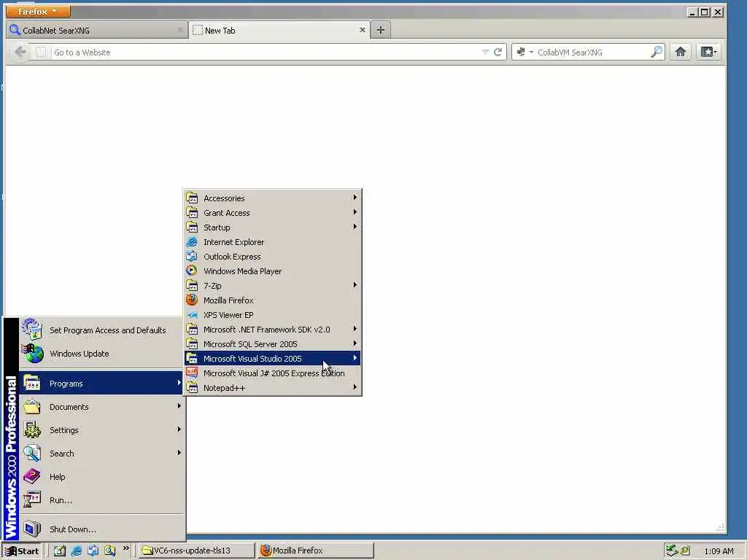
Task: Click the Visual J# 2005 Express icon
Action: [192, 373]
